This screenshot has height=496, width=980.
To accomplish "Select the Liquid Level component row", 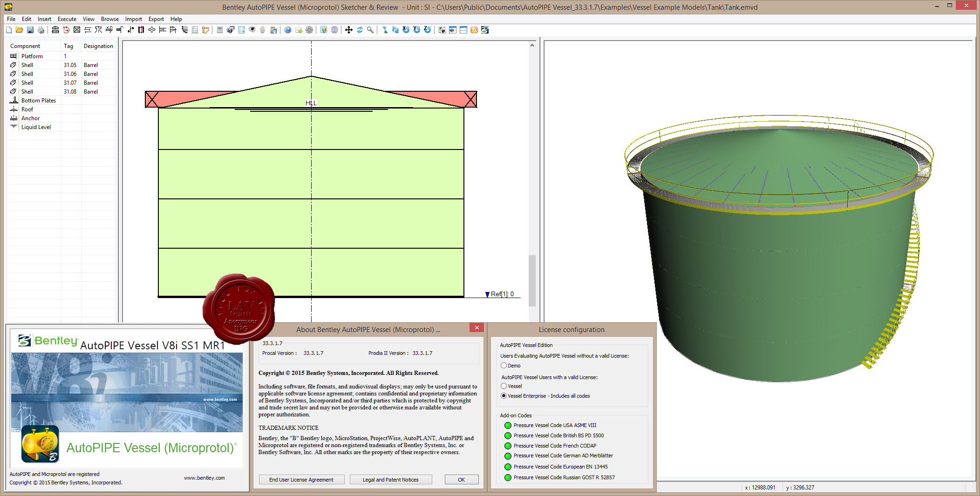I will (61, 127).
